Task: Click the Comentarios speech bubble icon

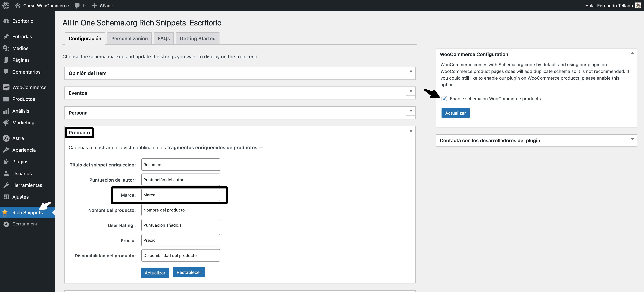Action: 6,72
